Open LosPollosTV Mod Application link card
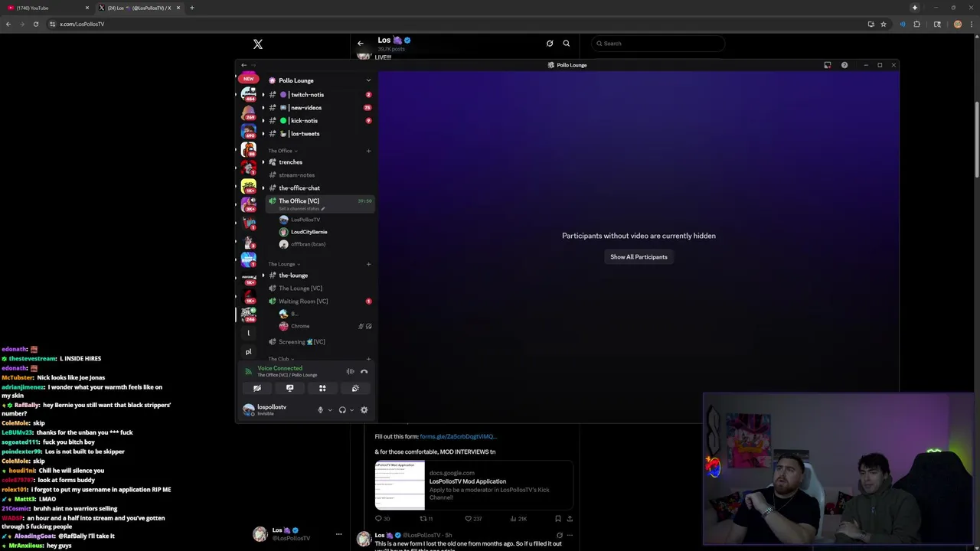Screen dimensions: 980x551 tap(475, 485)
